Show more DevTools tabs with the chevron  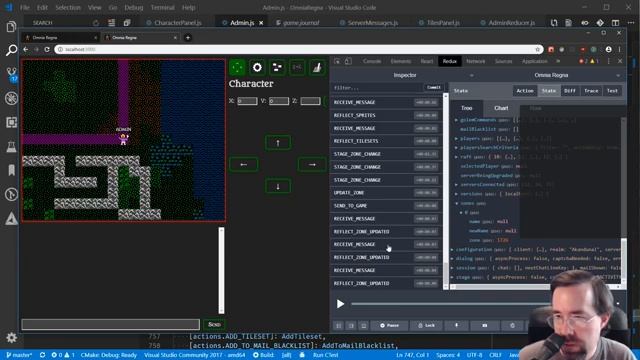(558, 61)
